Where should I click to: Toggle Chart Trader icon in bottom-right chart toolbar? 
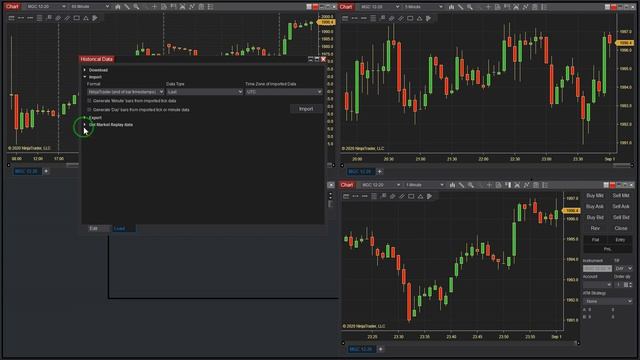pyautogui.click(x=508, y=185)
